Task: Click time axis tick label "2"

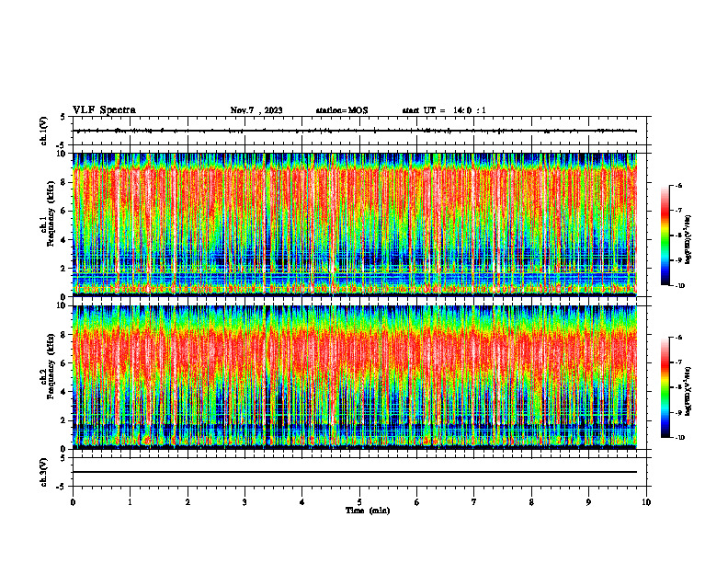Action: click(x=188, y=502)
